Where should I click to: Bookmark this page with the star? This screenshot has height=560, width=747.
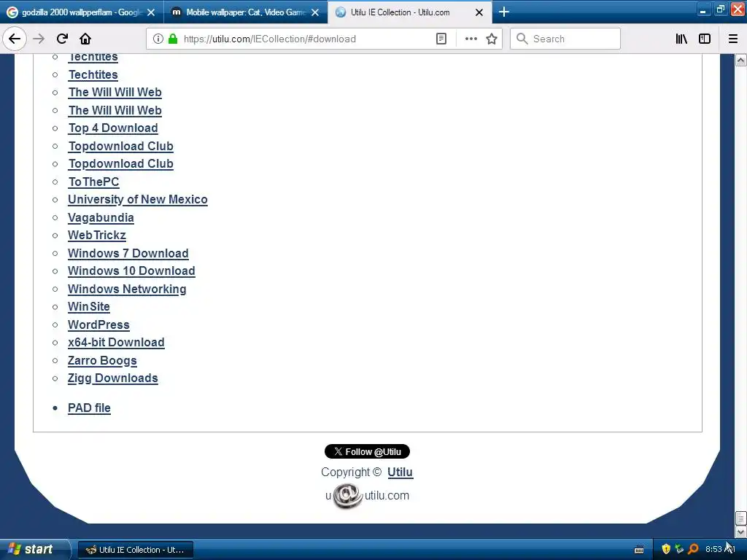492,39
